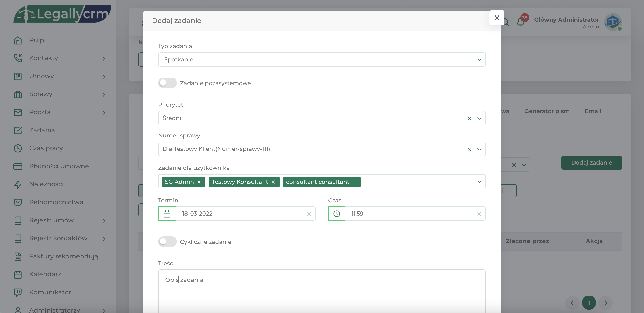Expand the Numer sprawy dropdown arrow
Image resolution: width=644 pixels, height=313 pixels.
point(479,149)
